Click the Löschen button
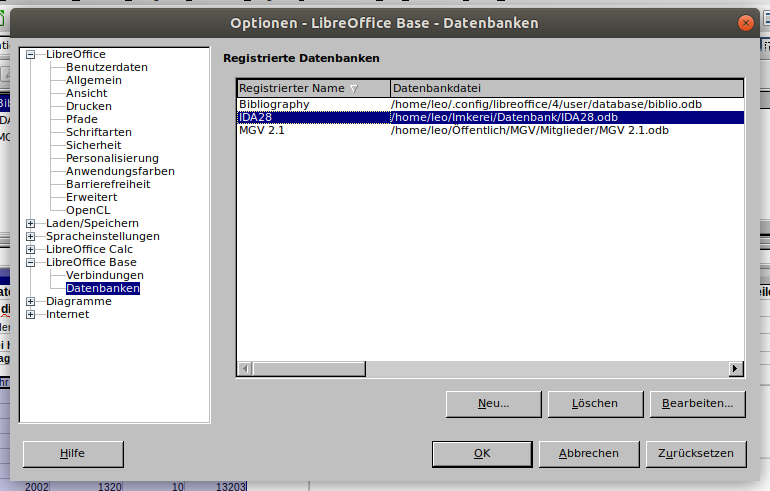This screenshot has height=491, width=770. [595, 404]
